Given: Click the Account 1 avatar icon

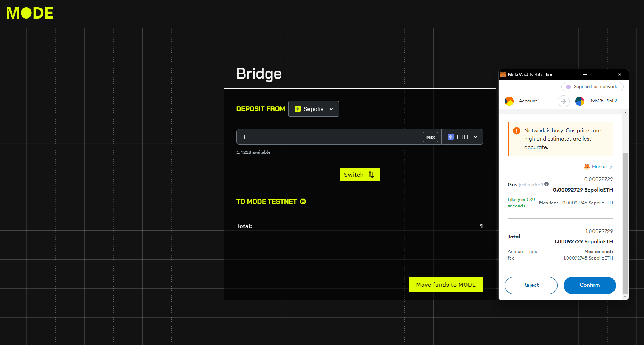Looking at the screenshot, I should (x=509, y=101).
